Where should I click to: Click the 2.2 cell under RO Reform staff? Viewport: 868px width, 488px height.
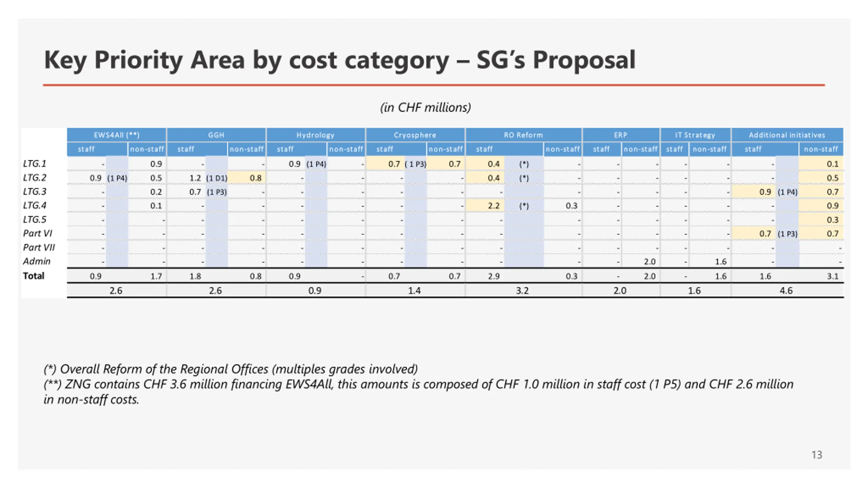coord(494,206)
